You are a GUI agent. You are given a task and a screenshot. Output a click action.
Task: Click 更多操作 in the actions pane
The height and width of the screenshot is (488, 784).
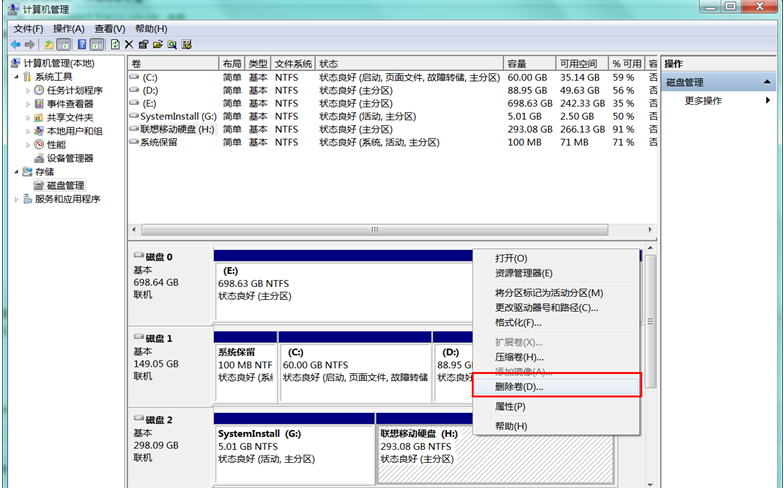tap(703, 101)
